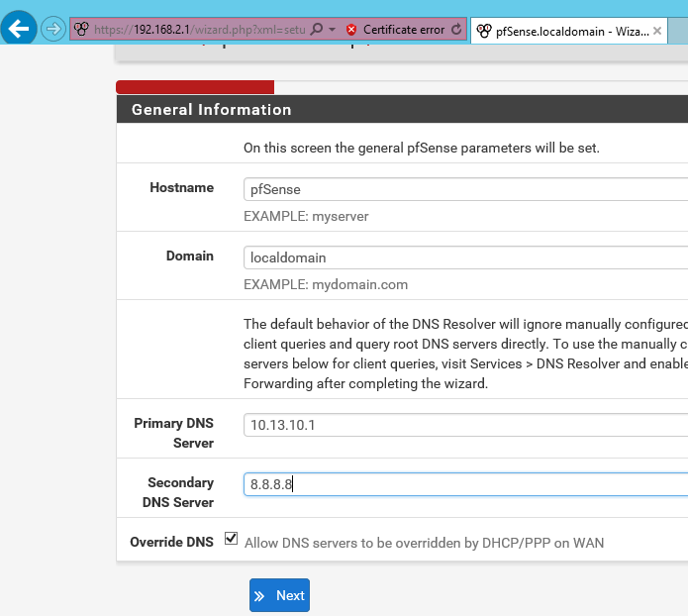Click the address bar URL field
This screenshot has height=616, width=688.
pos(200,30)
